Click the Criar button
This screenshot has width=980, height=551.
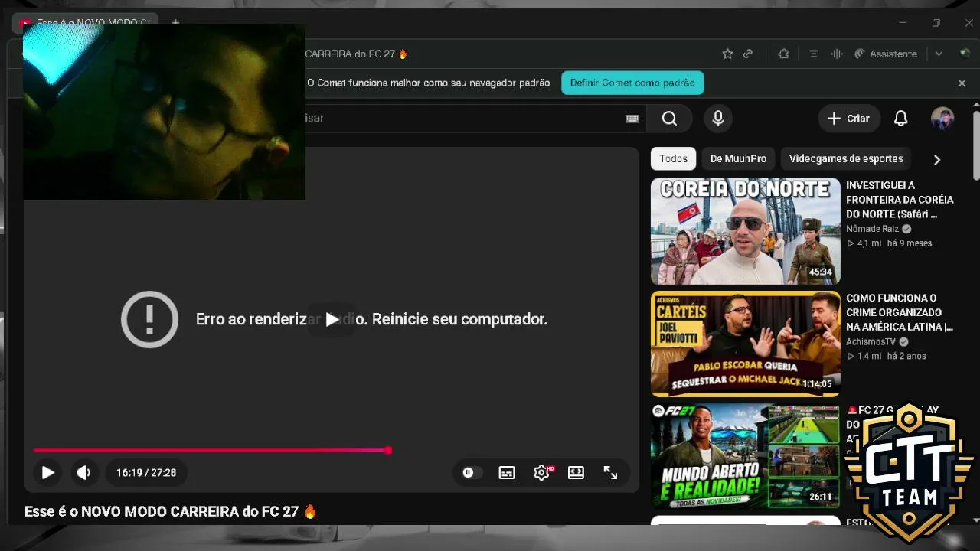849,118
